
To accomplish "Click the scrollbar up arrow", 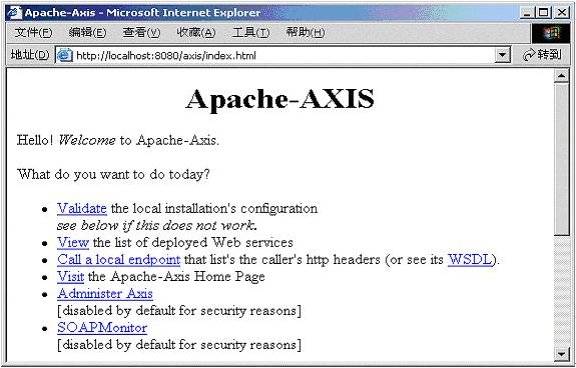I will (x=561, y=76).
